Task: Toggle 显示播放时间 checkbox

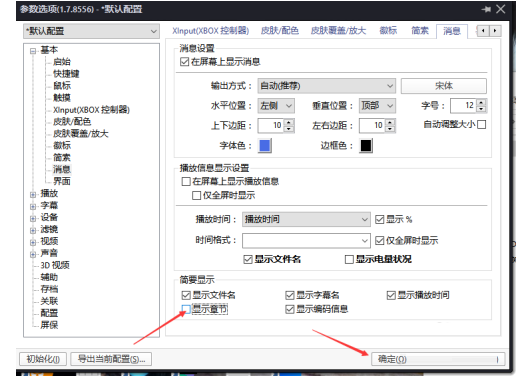Action: [x=391, y=295]
